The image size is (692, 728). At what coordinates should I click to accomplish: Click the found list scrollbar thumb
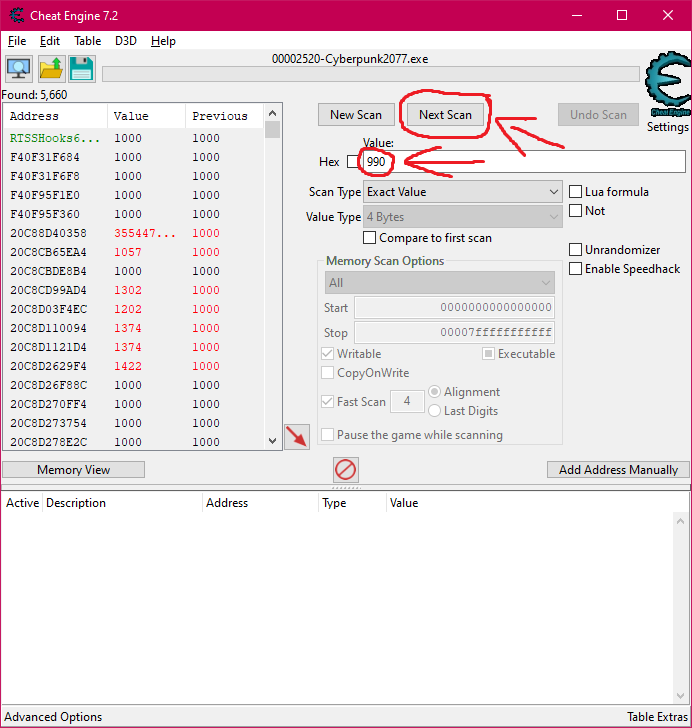click(273, 130)
